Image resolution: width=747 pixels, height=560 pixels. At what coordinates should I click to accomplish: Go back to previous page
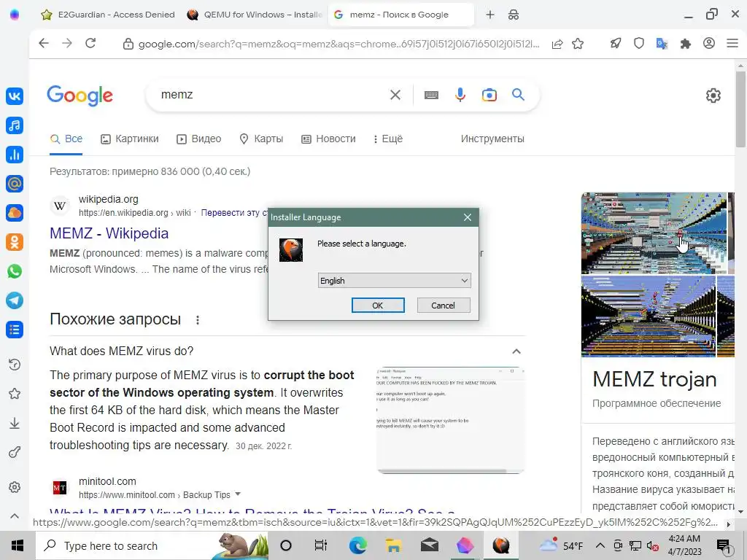44,43
